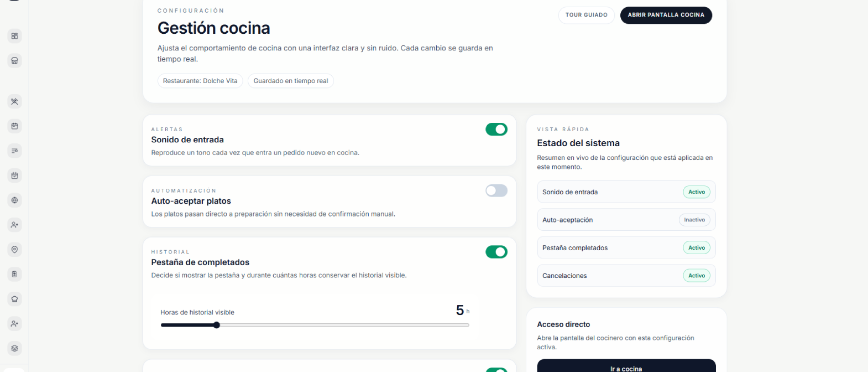Viewport: 868px width, 372px height.
Task: Click the globe icon in sidebar
Action: tap(15, 200)
